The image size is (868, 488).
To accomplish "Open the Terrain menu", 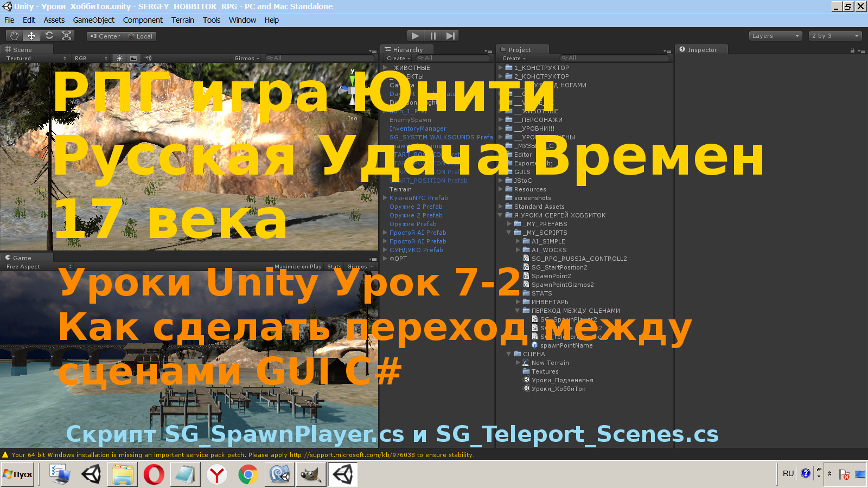I will point(183,20).
